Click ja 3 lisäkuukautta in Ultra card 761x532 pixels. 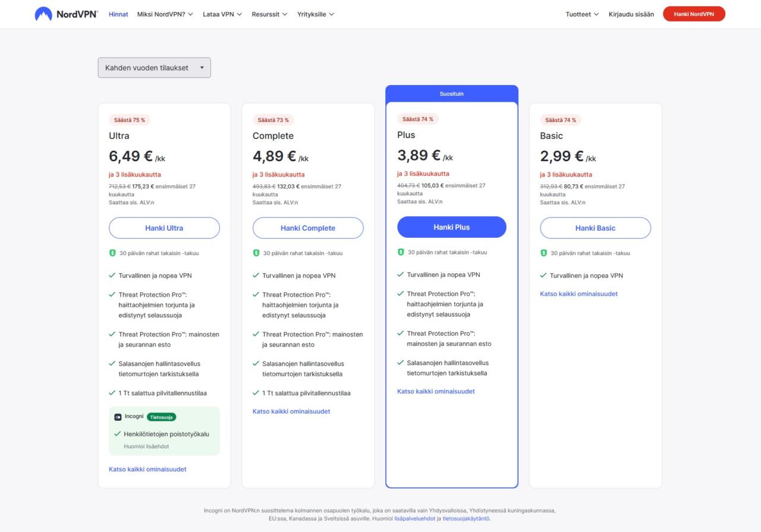[135, 175]
